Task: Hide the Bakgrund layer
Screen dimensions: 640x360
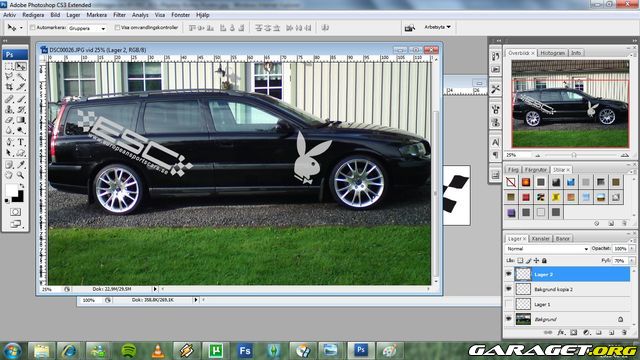Action: pyautogui.click(x=509, y=319)
